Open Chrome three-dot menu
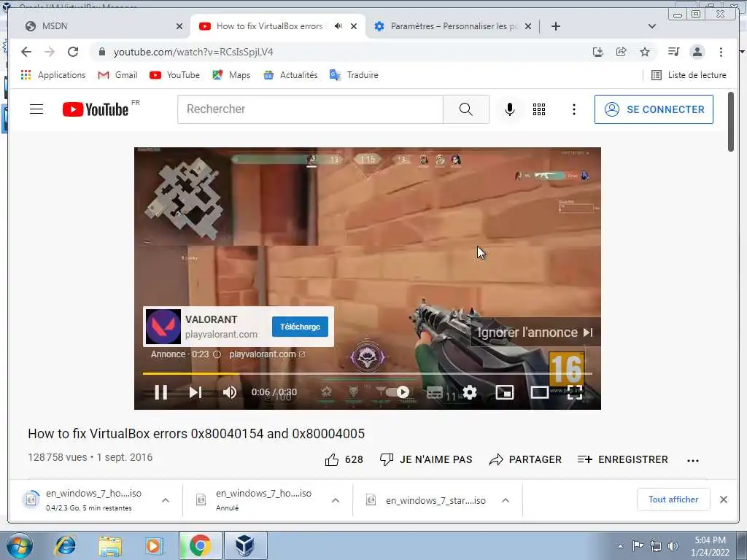Screen dimensions: 747x560 [721, 52]
